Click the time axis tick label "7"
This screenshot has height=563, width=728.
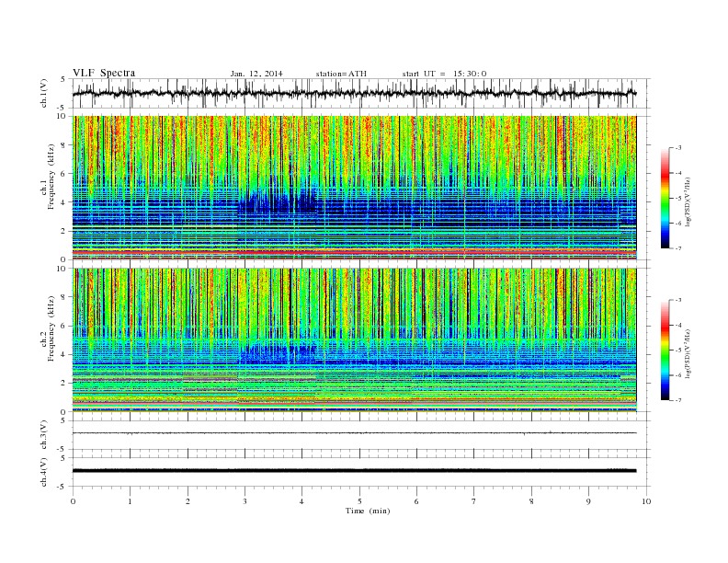click(474, 501)
